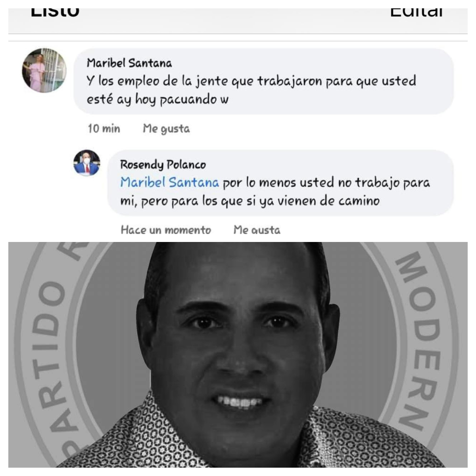Open the black and white portrait photo
Image resolution: width=476 pixels, height=476 pixels.
point(238,355)
